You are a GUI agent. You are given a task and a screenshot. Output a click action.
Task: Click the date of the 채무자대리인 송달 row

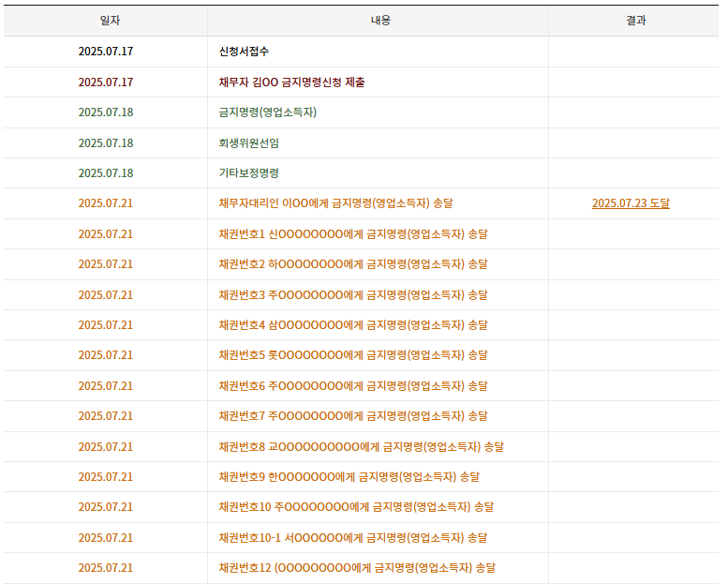tap(106, 203)
